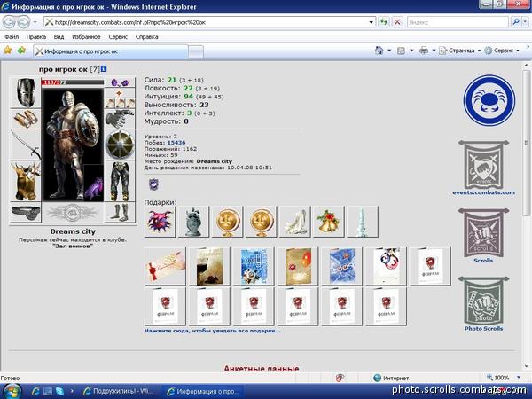Open the Файл menu
The width and height of the screenshot is (532, 399).
[12, 36]
